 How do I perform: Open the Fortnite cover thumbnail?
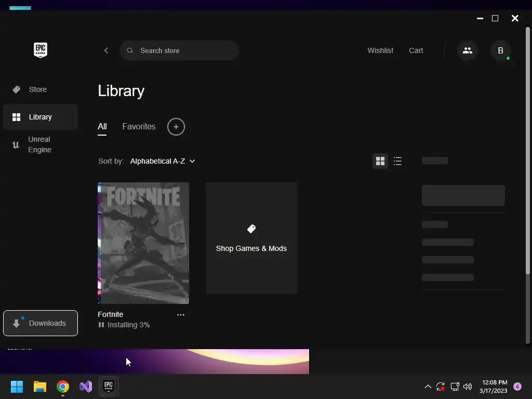click(143, 243)
